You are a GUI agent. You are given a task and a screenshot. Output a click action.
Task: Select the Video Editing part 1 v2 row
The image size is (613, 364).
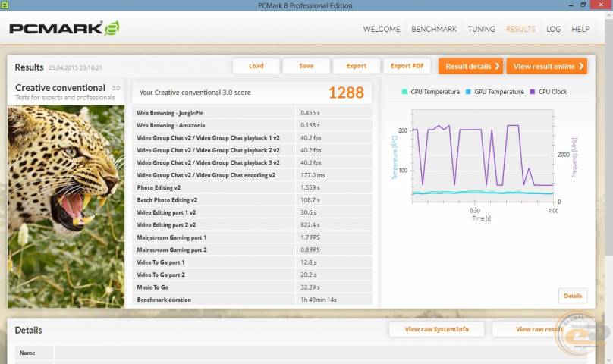(252, 212)
